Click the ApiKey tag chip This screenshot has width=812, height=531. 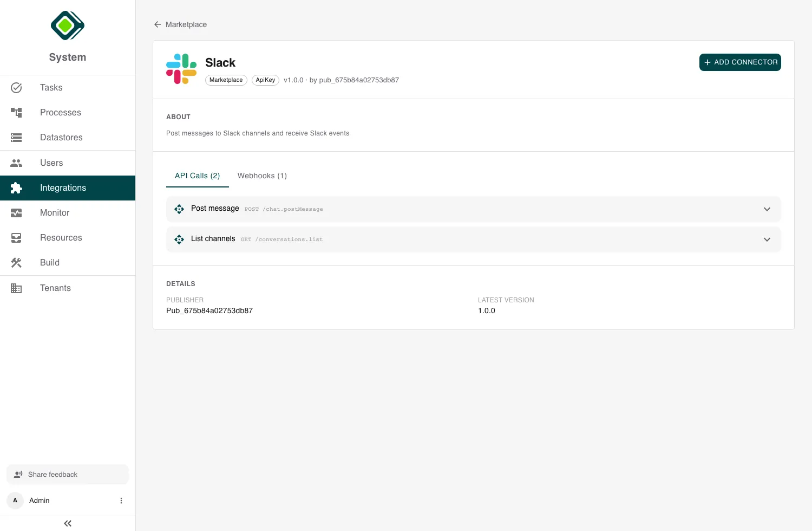265,80
